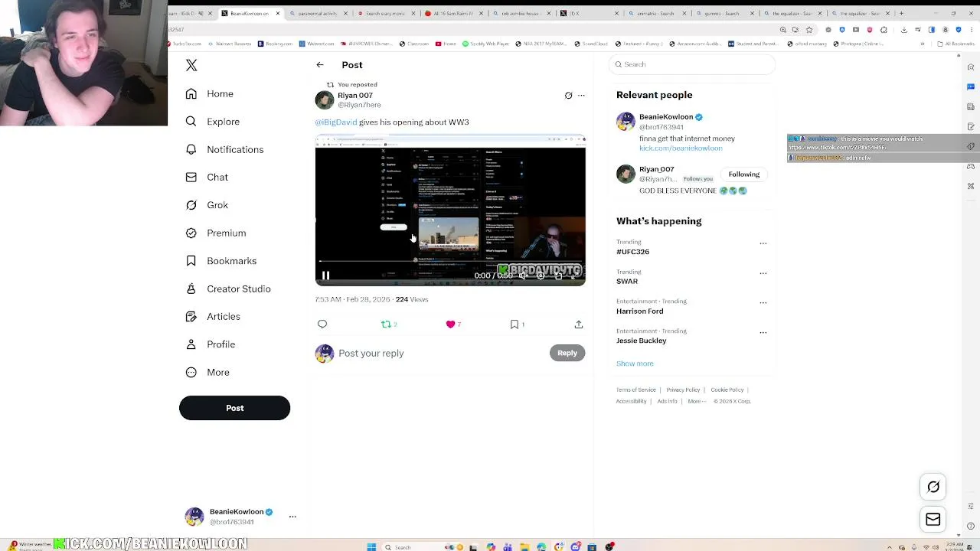
Task: Open Grok in the sidebar
Action: point(207,205)
